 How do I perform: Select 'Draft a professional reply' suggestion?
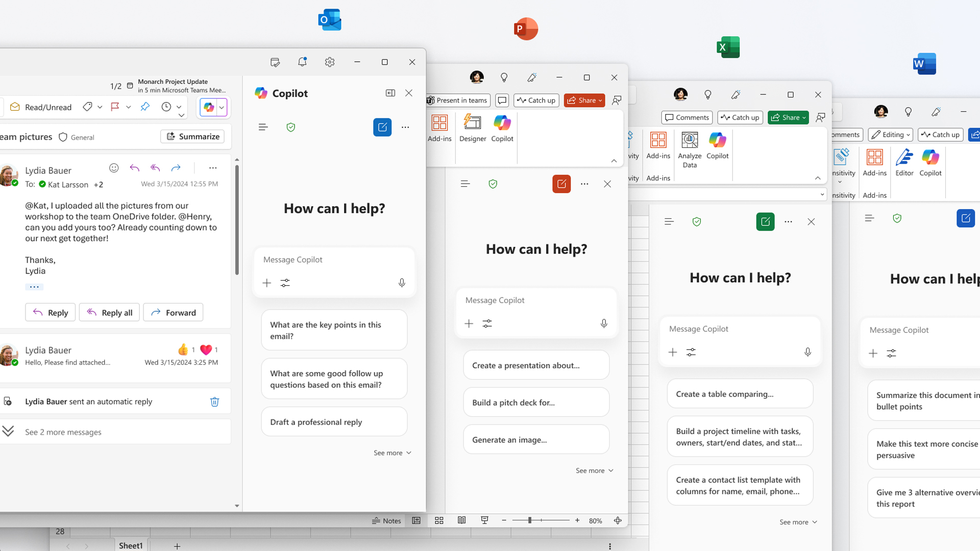coord(334,422)
